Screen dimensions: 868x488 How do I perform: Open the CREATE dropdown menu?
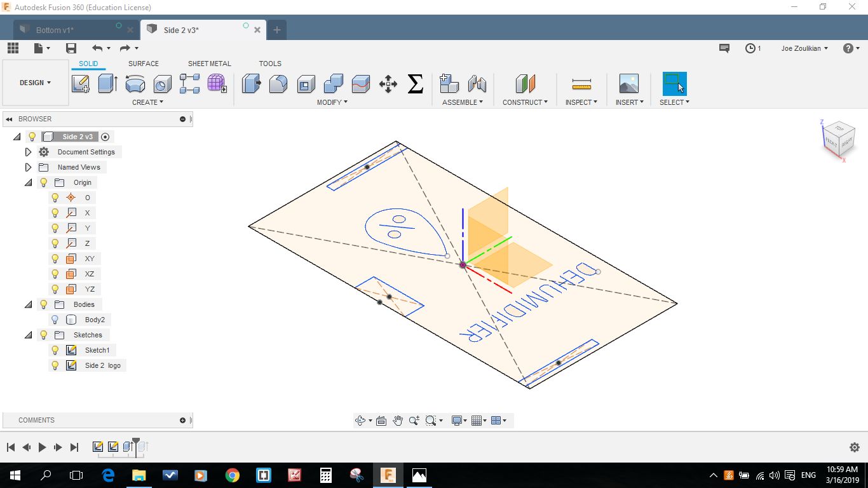click(147, 102)
